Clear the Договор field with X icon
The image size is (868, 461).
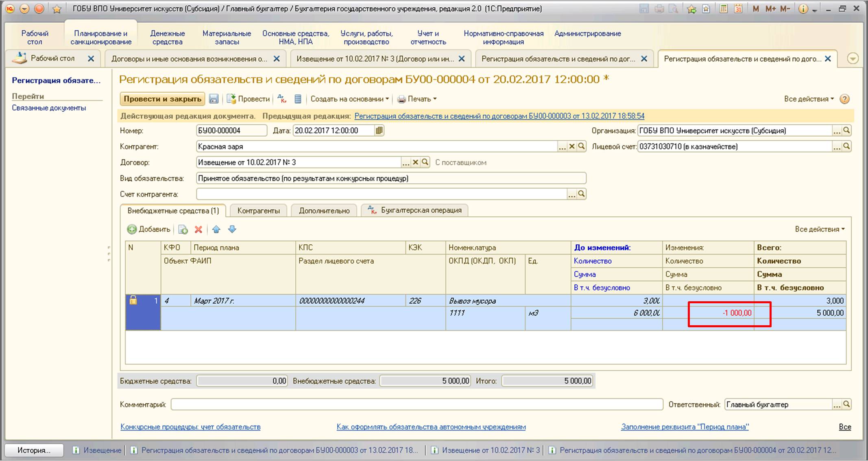click(x=415, y=162)
